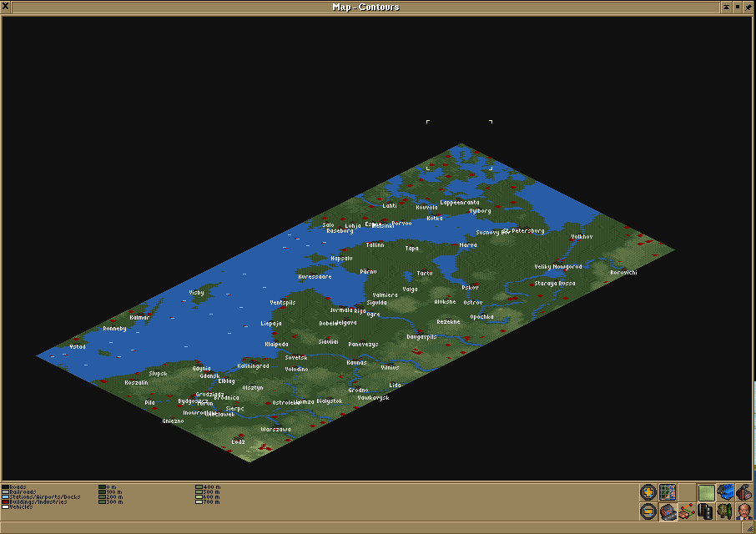Show transport routes with rail-and-road icon
Viewport: 756px width, 534px height.
click(x=706, y=511)
